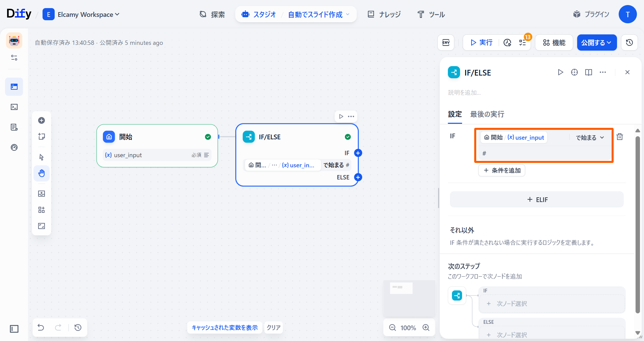Select the pointer mode tool
644x341 pixels.
pyautogui.click(x=42, y=157)
